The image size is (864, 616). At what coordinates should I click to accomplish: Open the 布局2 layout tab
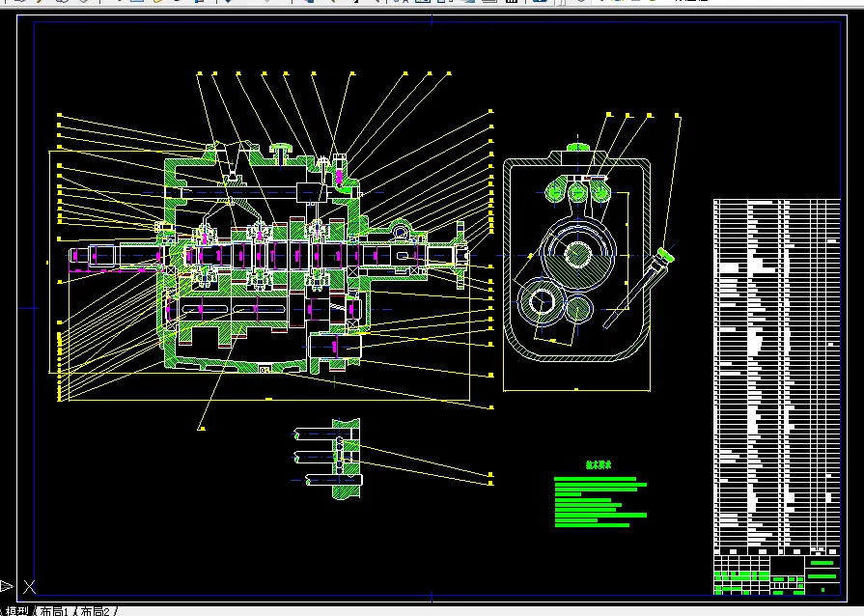95,611
